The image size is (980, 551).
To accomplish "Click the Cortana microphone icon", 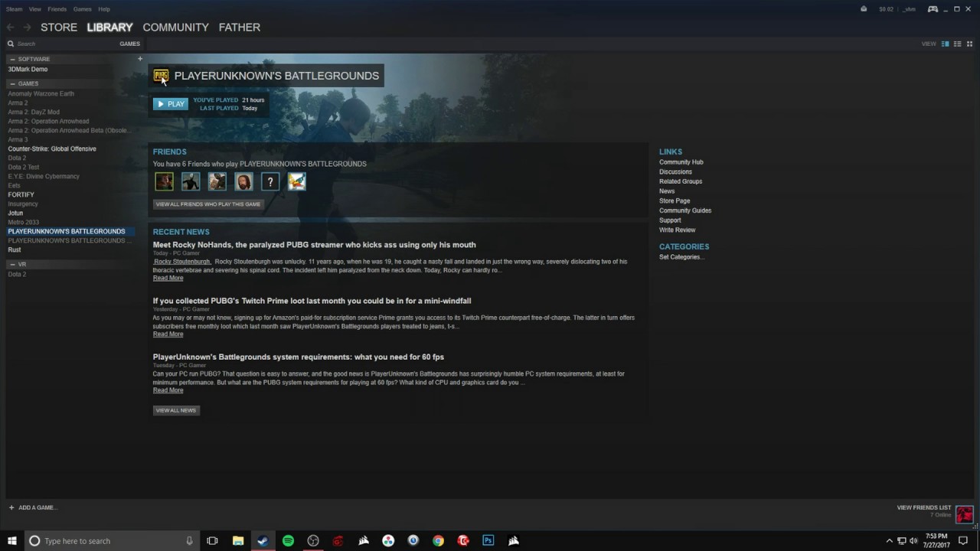I will click(189, 541).
